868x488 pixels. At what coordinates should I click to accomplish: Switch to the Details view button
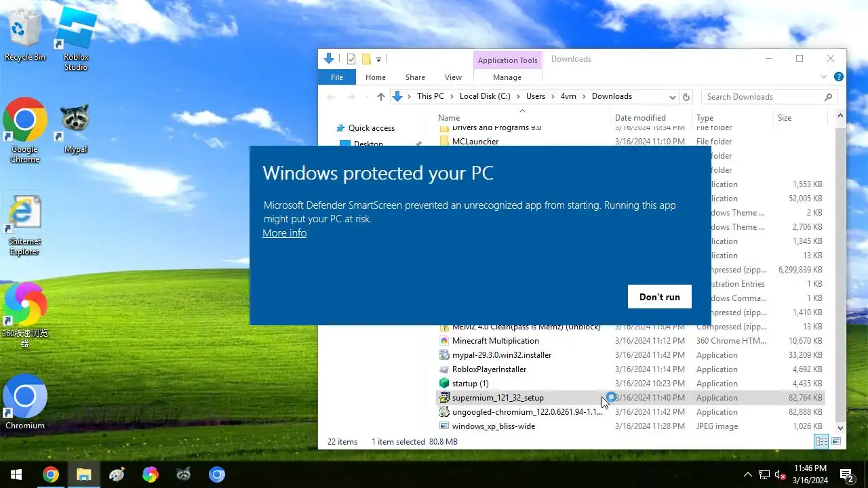822,442
